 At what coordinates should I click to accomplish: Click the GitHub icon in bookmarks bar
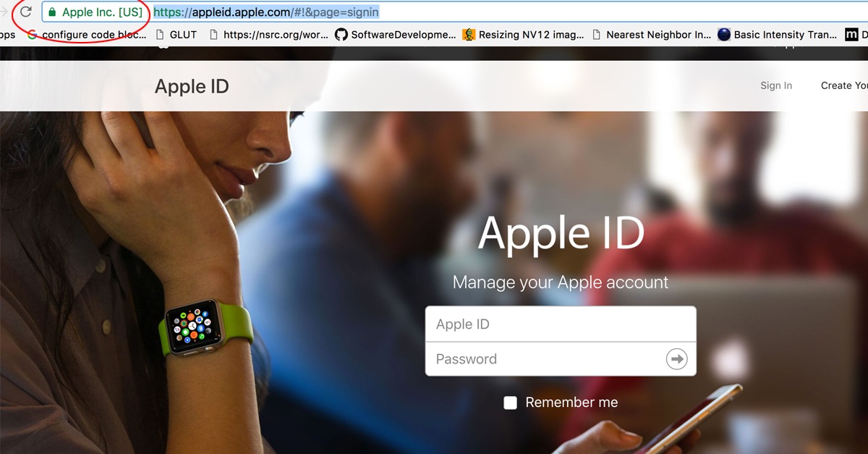pyautogui.click(x=341, y=34)
